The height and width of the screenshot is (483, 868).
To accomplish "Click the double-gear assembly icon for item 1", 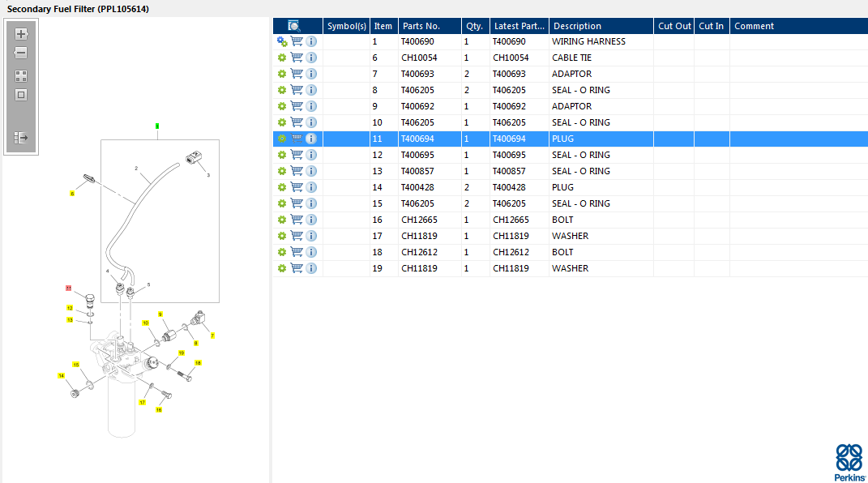I will point(282,41).
